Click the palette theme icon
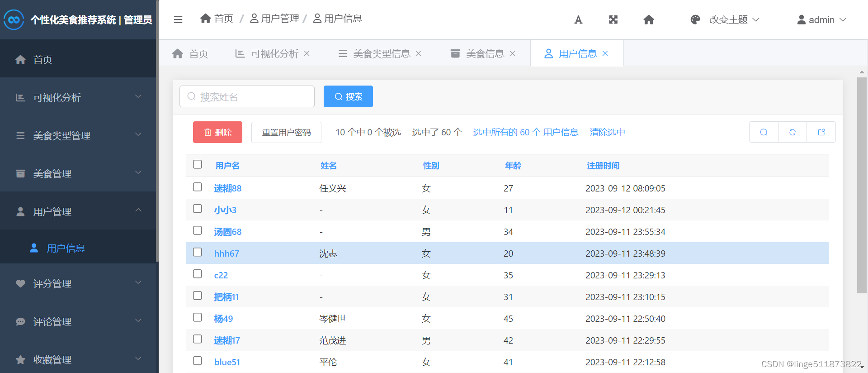This screenshot has width=868, height=373. tap(695, 19)
